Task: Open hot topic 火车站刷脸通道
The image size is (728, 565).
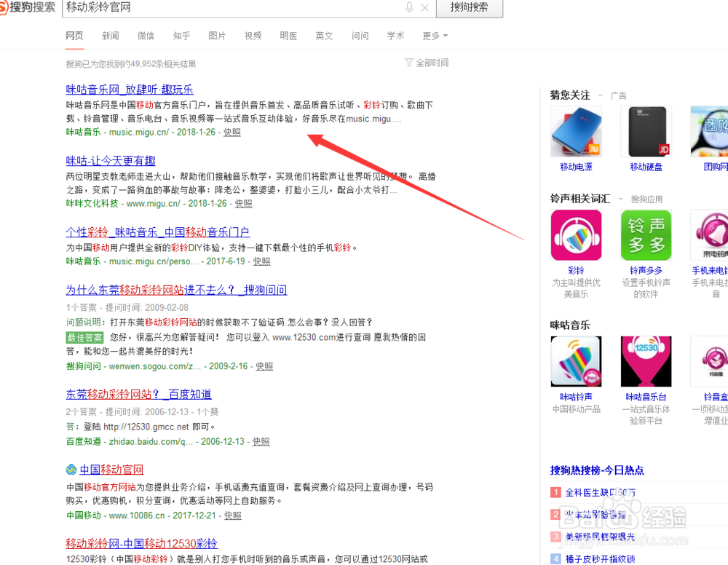Action: pos(596,515)
